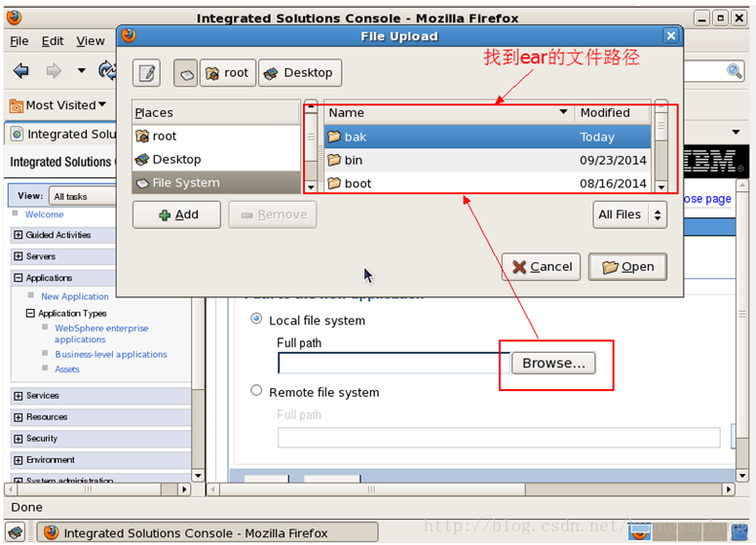The height and width of the screenshot is (545, 756).
Task: Sort files by Modified column header
Action: 613,113
